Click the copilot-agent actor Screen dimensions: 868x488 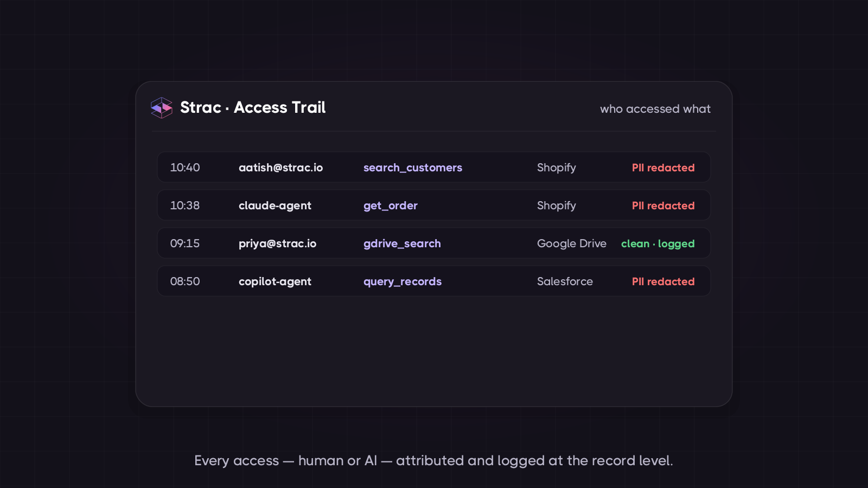(x=275, y=282)
